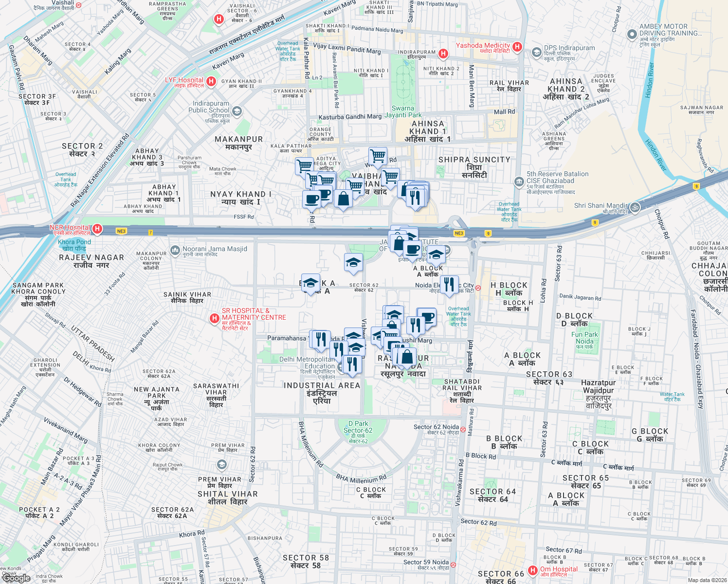Click the CISF Ghaziabad battalion marker
The image size is (728, 584).
[x=518, y=181]
